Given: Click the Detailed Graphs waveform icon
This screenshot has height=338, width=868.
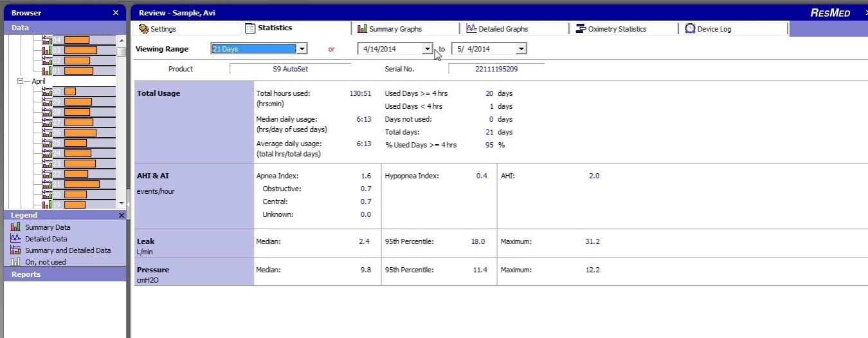Looking at the screenshot, I should click(x=471, y=29).
